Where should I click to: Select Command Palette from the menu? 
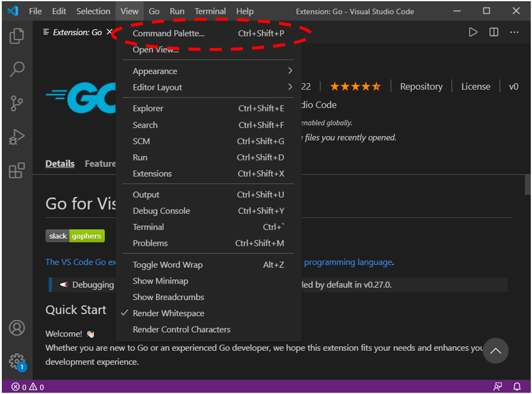coord(167,33)
